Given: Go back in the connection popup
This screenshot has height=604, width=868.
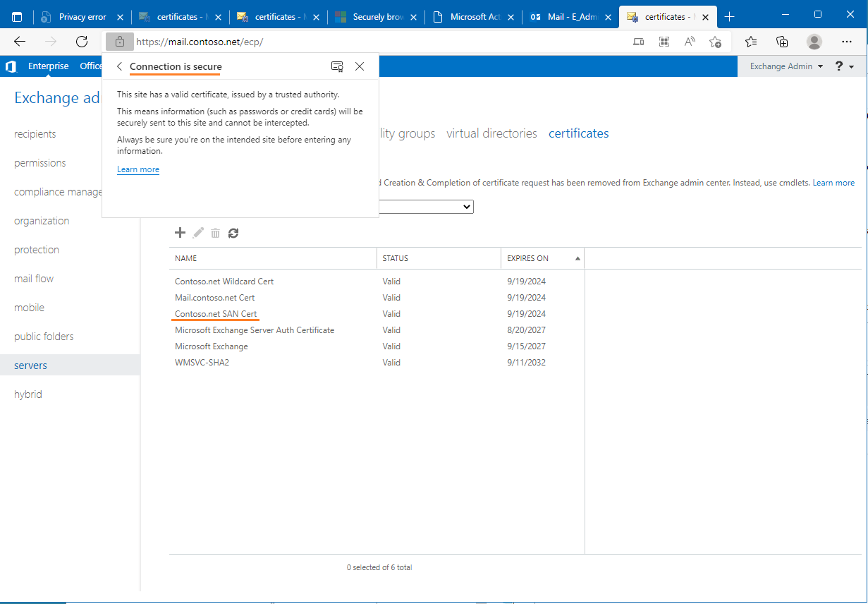Looking at the screenshot, I should (x=119, y=66).
